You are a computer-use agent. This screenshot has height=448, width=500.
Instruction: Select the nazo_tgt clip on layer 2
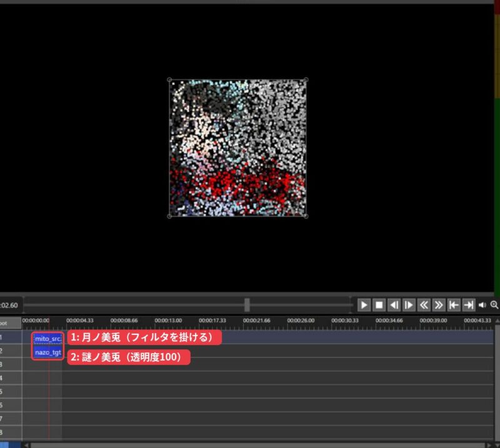48,352
